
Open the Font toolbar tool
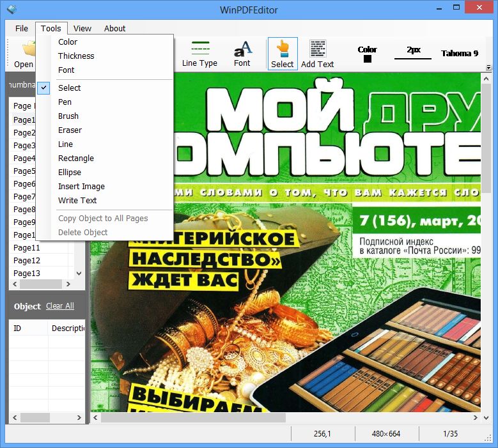tap(242, 53)
